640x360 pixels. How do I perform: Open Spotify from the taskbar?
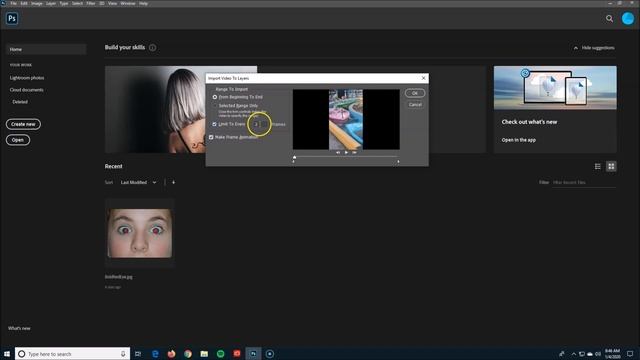220,354
